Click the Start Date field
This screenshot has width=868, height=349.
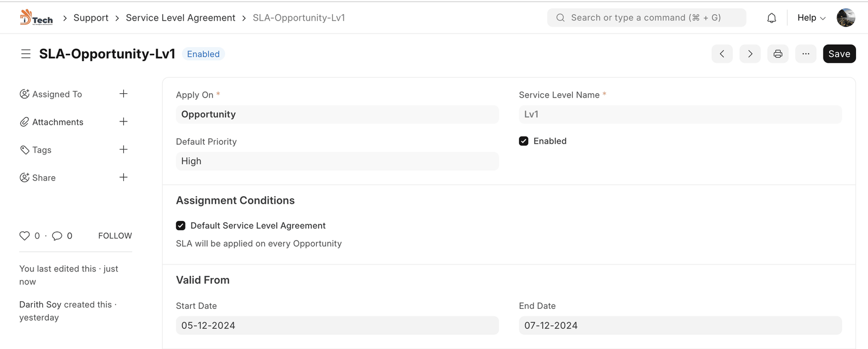(337, 325)
